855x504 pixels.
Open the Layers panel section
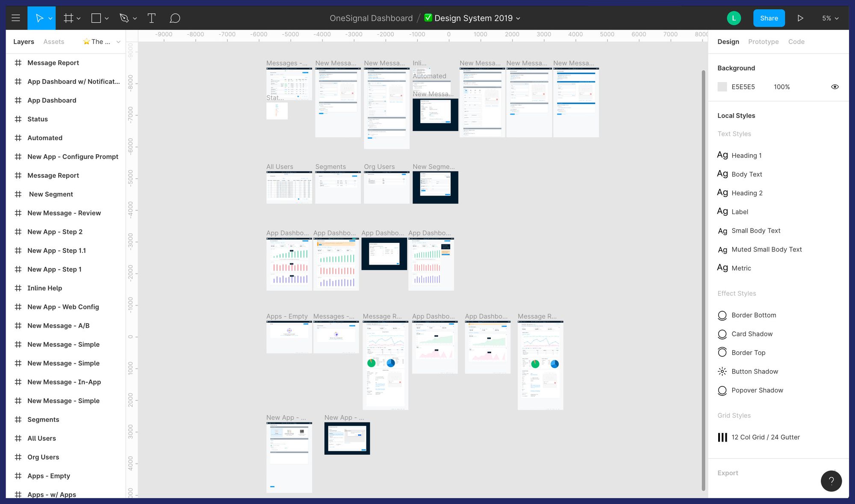(24, 41)
